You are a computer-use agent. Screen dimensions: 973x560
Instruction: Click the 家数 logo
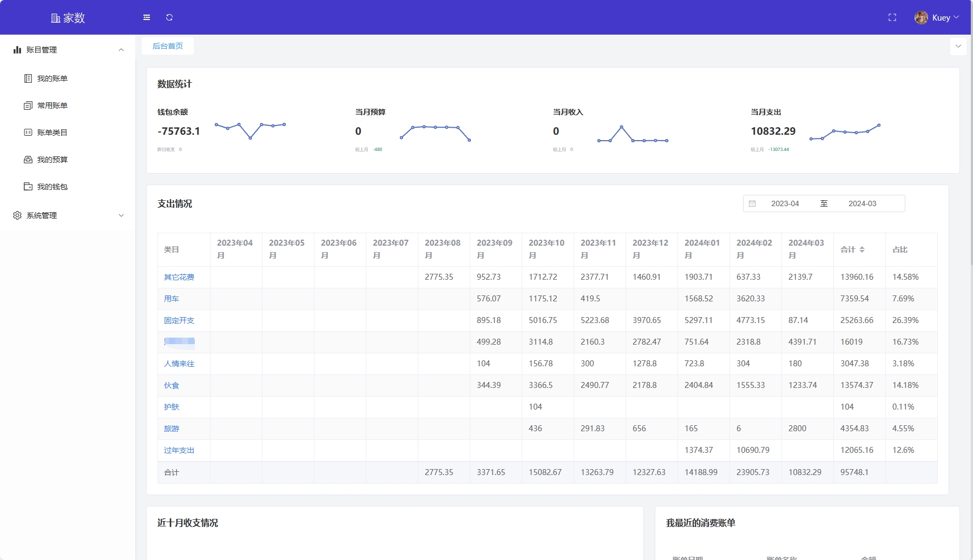click(x=68, y=18)
